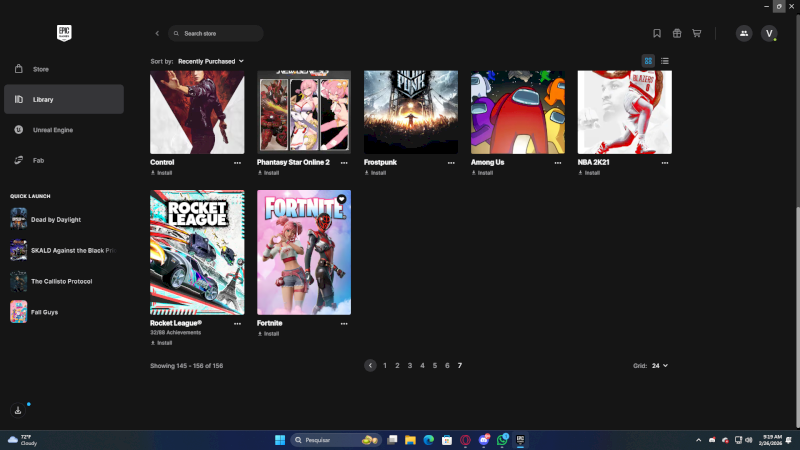Install Frostpunk
Screen dimensions: 800x450
[x=375, y=173]
